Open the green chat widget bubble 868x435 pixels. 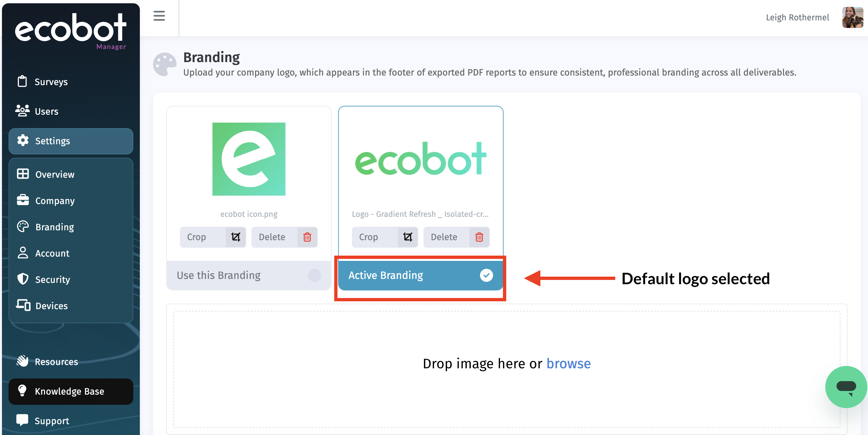pyautogui.click(x=846, y=386)
